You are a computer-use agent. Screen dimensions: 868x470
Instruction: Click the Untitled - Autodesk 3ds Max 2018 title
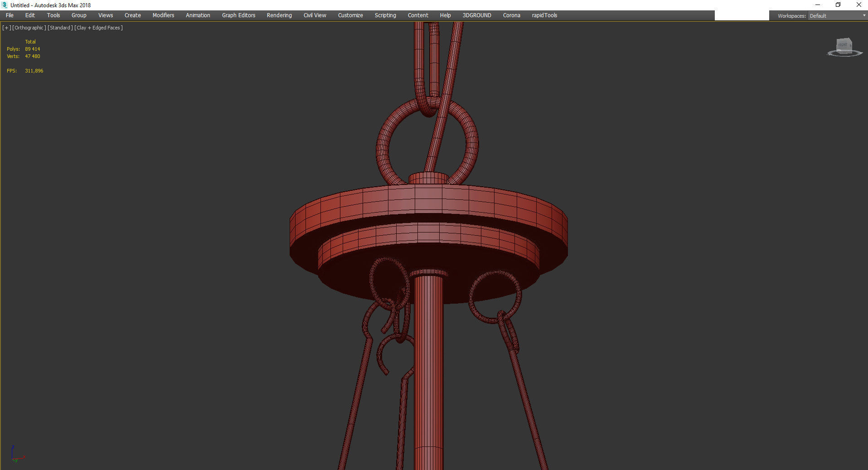tap(51, 5)
